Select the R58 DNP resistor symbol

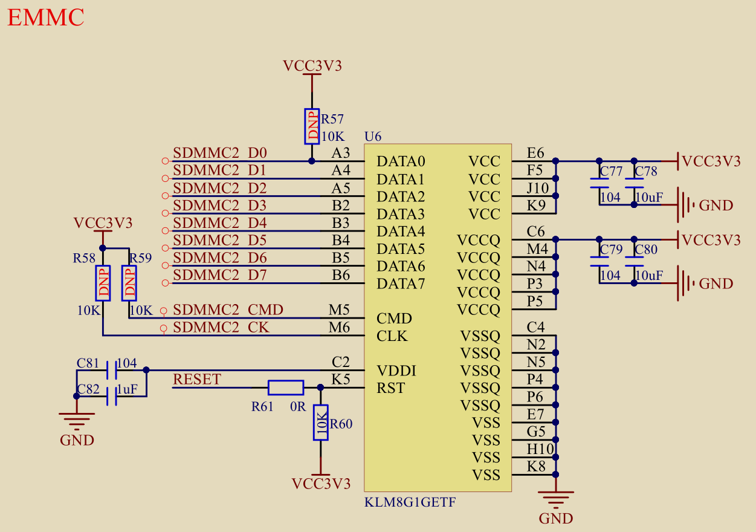coord(103,283)
